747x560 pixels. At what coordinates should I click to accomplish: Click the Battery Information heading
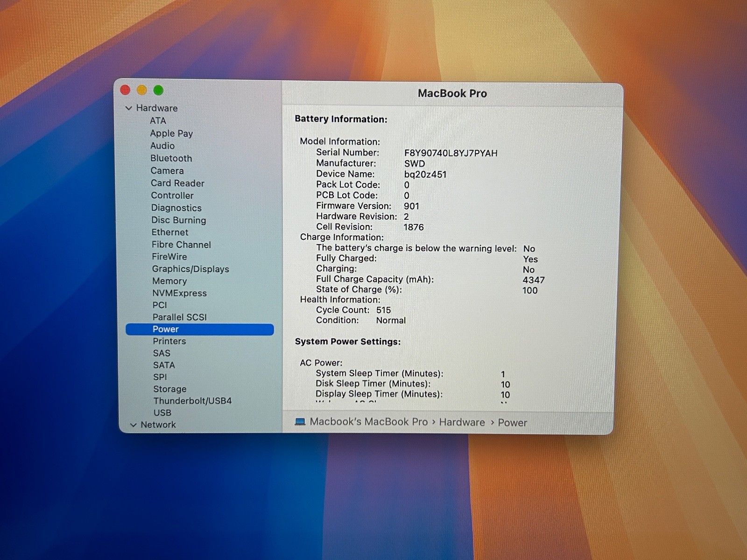coord(341,119)
